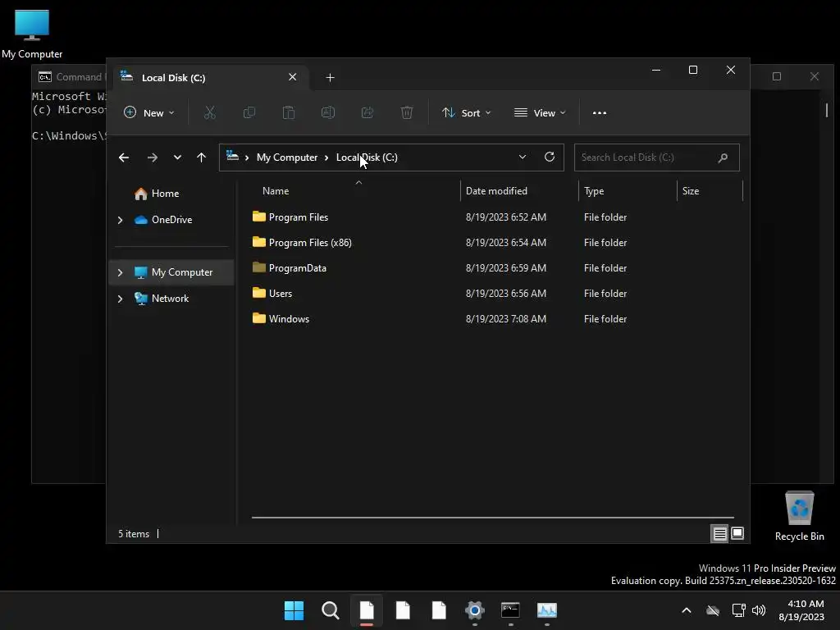This screenshot has width=840, height=630.
Task: Sort by Size column header
Action: click(x=691, y=190)
